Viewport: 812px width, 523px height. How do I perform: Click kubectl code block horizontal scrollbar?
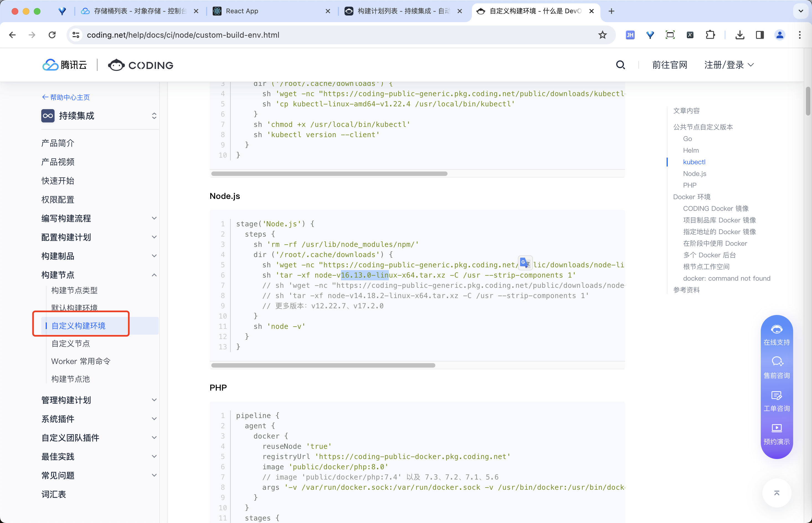(329, 173)
